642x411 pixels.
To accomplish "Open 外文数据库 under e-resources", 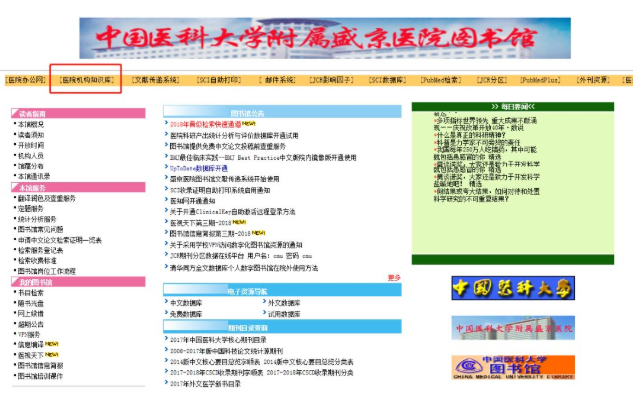I will pos(284,303).
